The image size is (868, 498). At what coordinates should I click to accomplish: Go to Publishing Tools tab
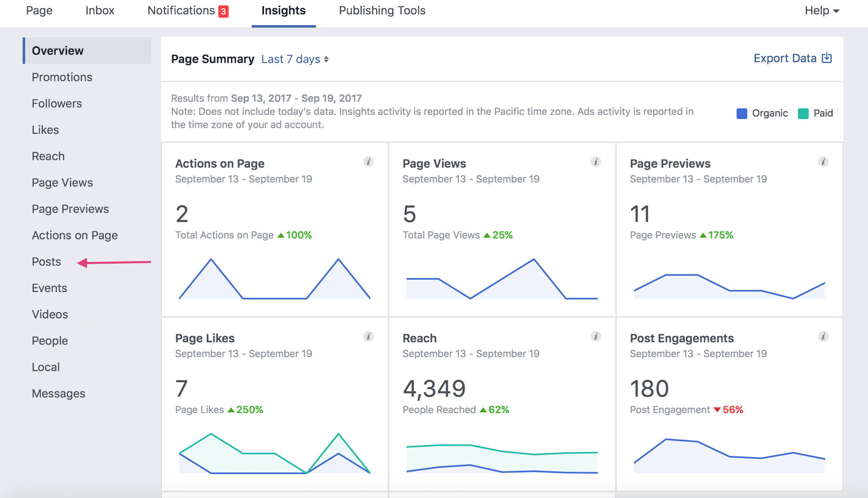click(382, 11)
